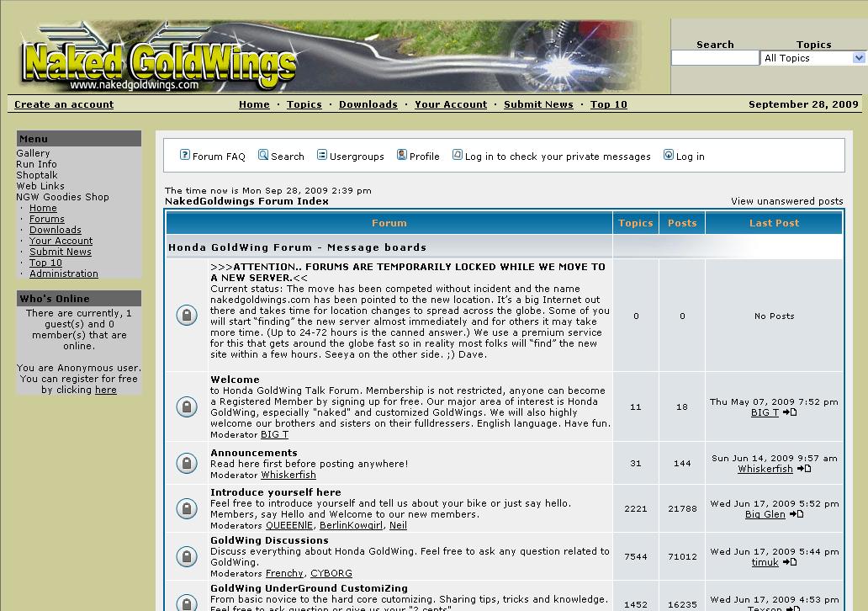Open Shoptalk in the sidebar Menu

pos(36,175)
